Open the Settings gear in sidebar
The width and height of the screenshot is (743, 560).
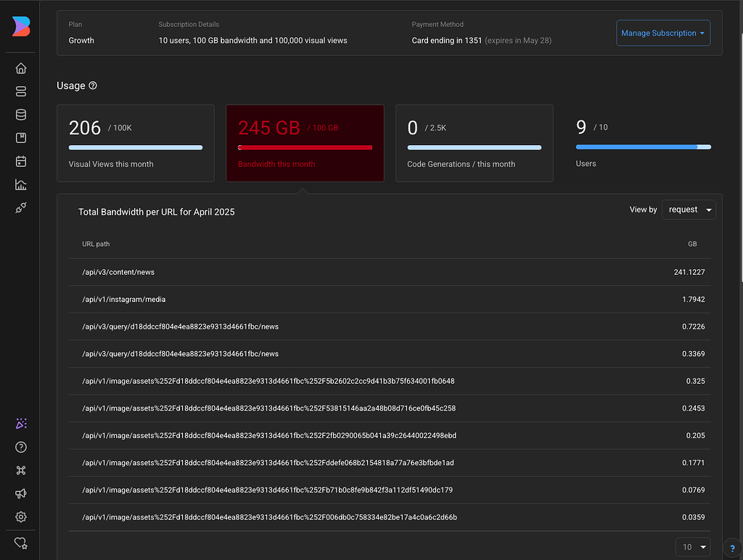[x=20, y=516]
